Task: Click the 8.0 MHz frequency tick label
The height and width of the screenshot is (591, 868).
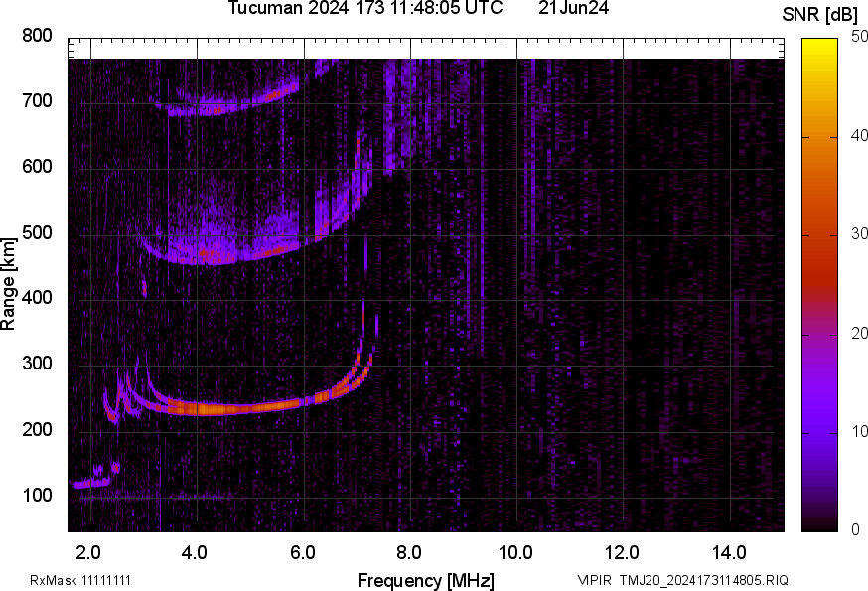Action: 409,553
